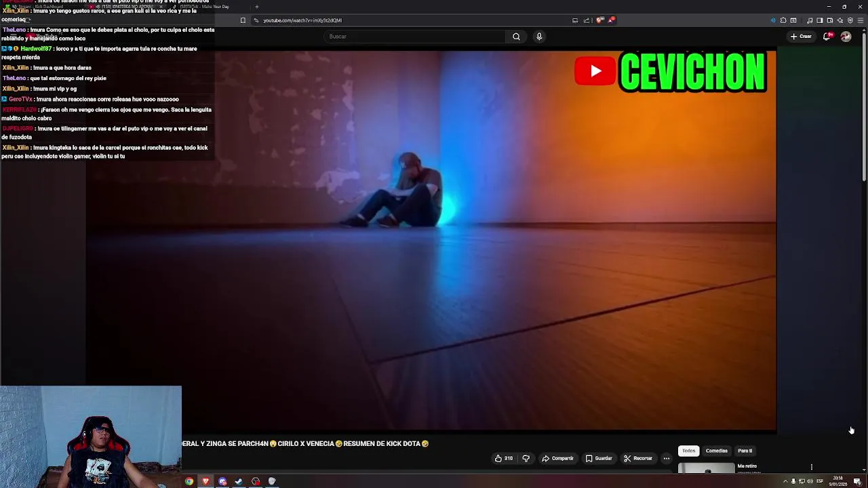Screen dimensions: 868x488
Task: Focus the Buscar search field
Action: coord(414,37)
